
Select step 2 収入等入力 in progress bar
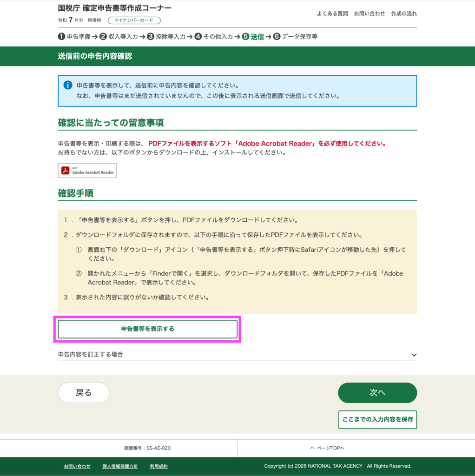click(x=119, y=37)
